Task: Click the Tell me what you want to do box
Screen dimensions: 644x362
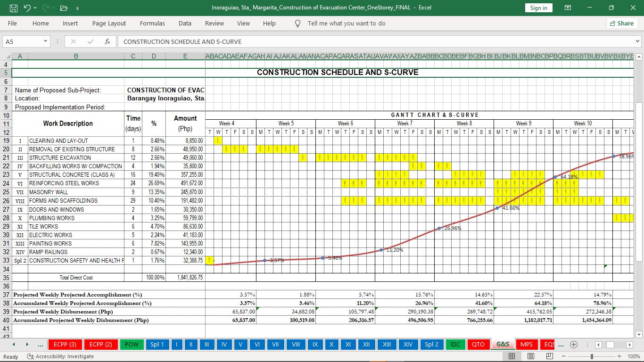Action: point(347,24)
